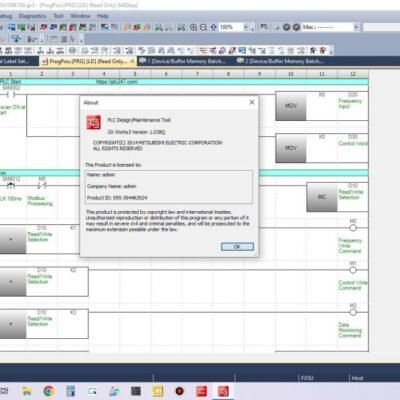Click the yellow sticky notes taskbar icon
Viewport: 400px width, 400px height.
coord(158,391)
